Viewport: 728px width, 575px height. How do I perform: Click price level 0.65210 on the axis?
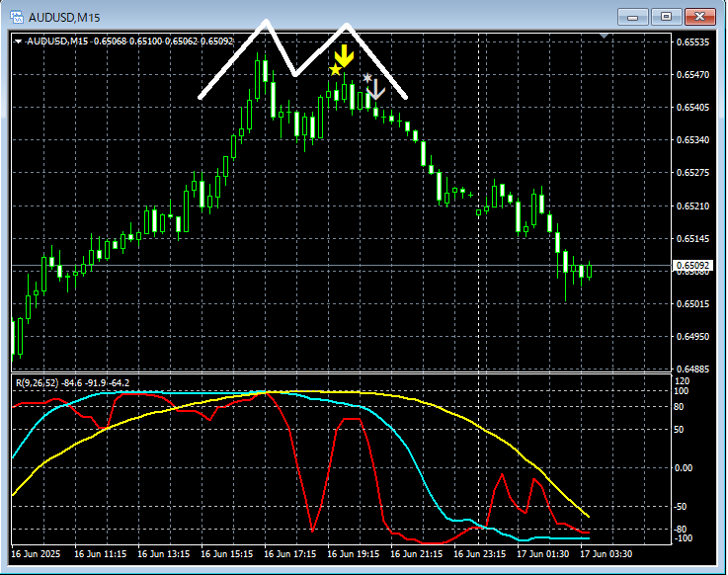(x=692, y=205)
